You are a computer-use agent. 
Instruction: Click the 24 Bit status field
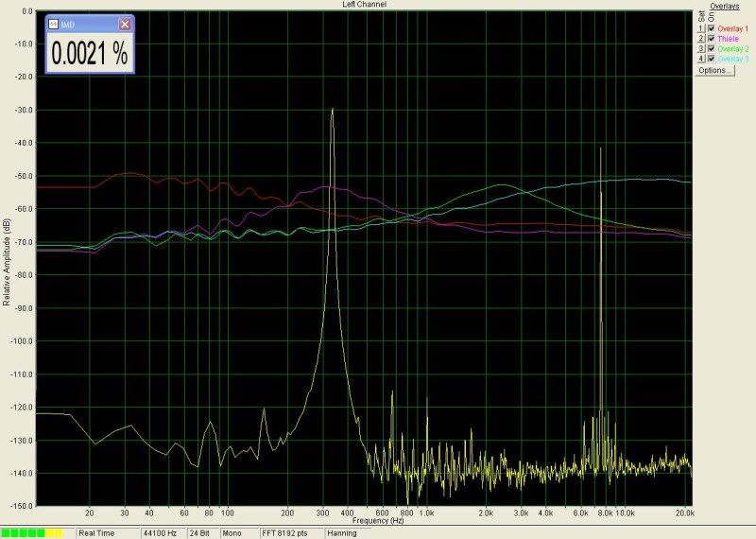tap(201, 533)
